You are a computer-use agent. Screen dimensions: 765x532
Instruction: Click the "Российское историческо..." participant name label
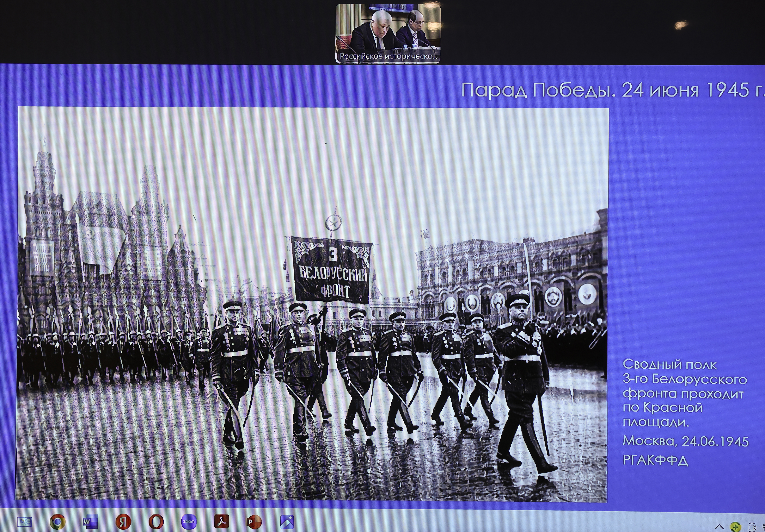[388, 56]
